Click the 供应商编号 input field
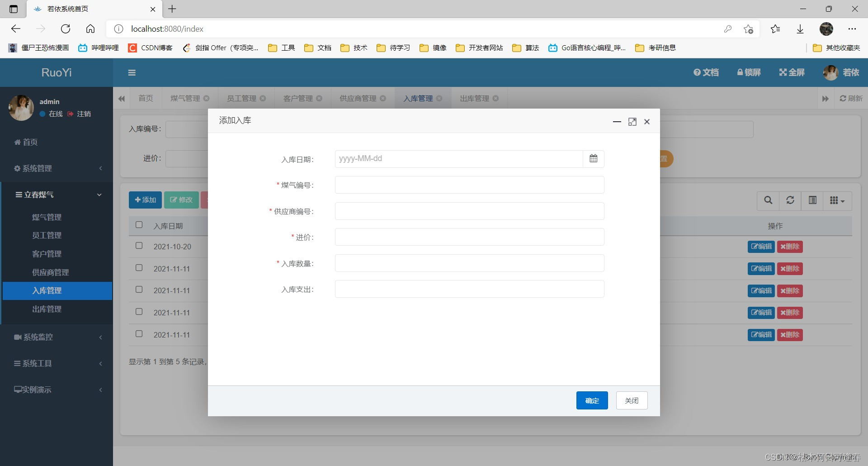868x466 pixels. [x=469, y=211]
